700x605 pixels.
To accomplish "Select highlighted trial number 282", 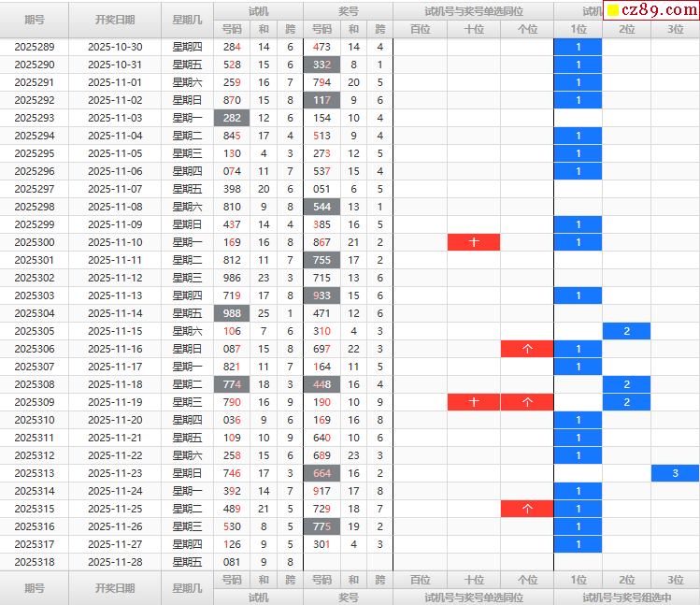I will [232, 118].
